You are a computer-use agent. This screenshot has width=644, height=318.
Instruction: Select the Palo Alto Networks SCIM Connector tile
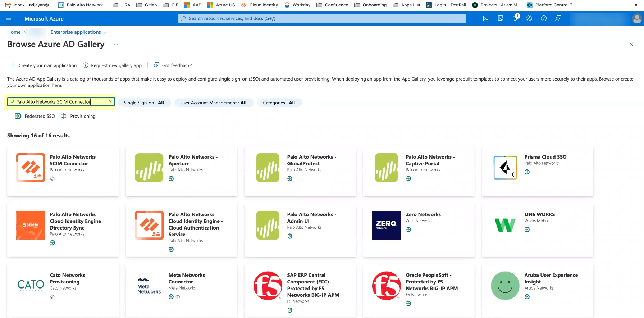(x=63, y=171)
